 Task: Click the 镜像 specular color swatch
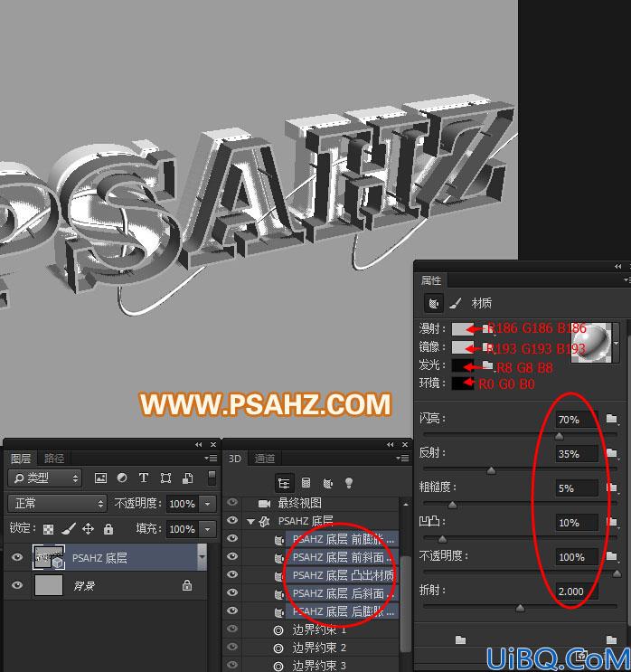tap(463, 347)
